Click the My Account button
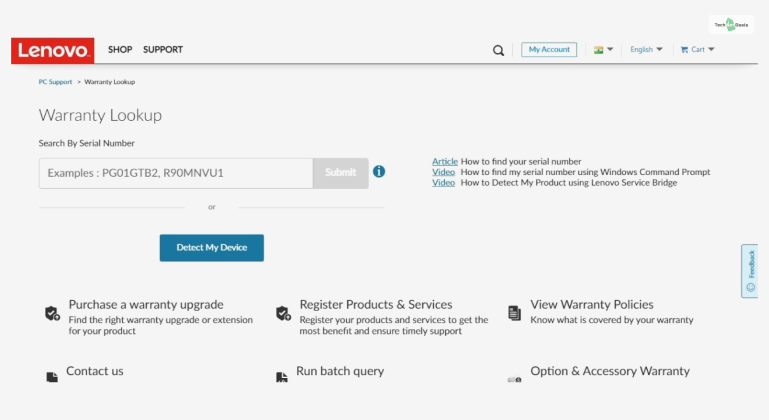This screenshot has height=420, width=769. pyautogui.click(x=549, y=50)
